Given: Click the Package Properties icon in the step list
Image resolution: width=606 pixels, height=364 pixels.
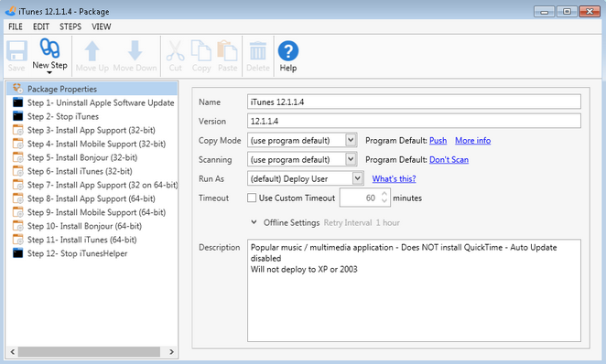Looking at the screenshot, I should click(x=17, y=89).
